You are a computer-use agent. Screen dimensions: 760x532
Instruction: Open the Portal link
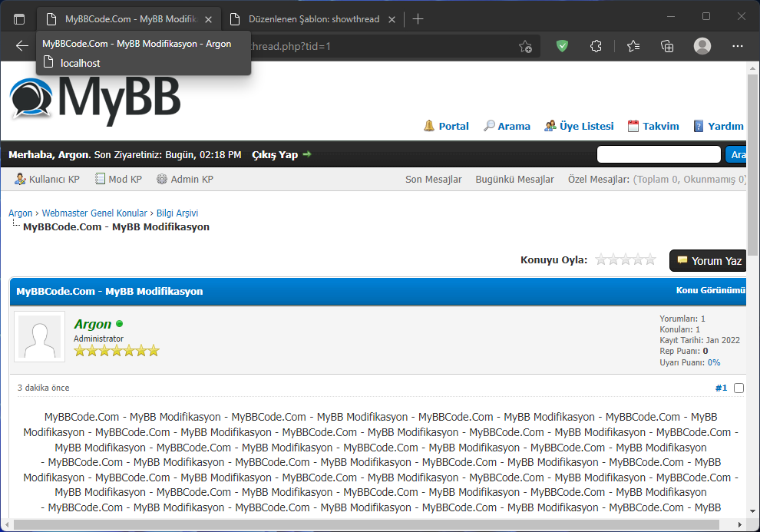coord(454,127)
